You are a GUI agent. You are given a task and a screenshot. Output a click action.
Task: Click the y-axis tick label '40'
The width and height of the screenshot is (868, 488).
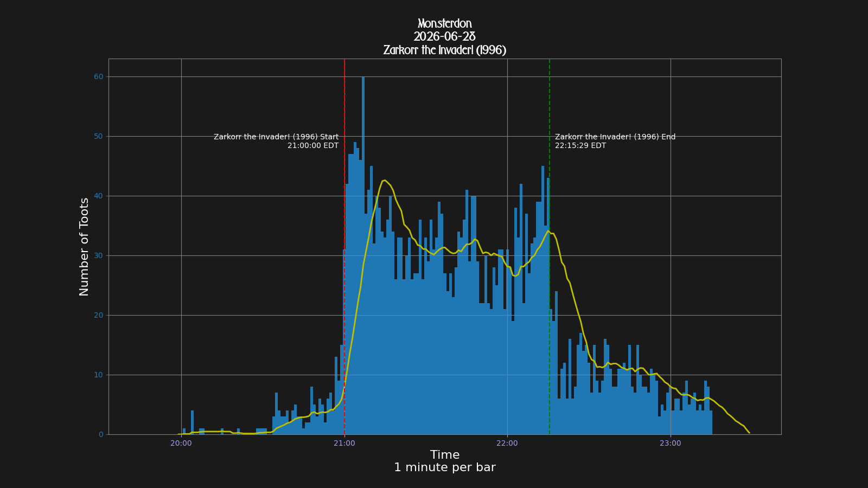click(x=98, y=196)
